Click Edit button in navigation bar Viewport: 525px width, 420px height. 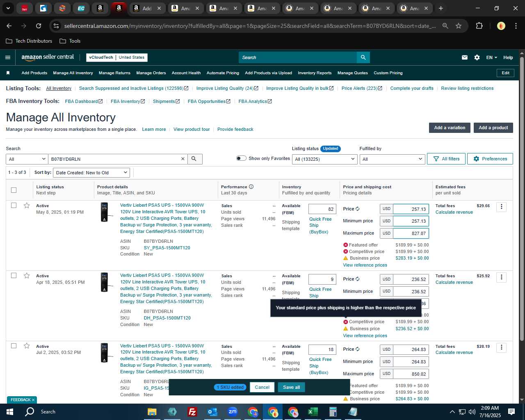pyautogui.click(x=505, y=73)
